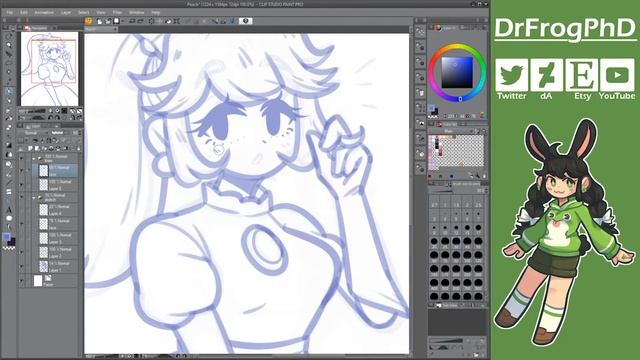Click the HSV color space toggle icon
The height and width of the screenshot is (360, 640).
point(482,116)
